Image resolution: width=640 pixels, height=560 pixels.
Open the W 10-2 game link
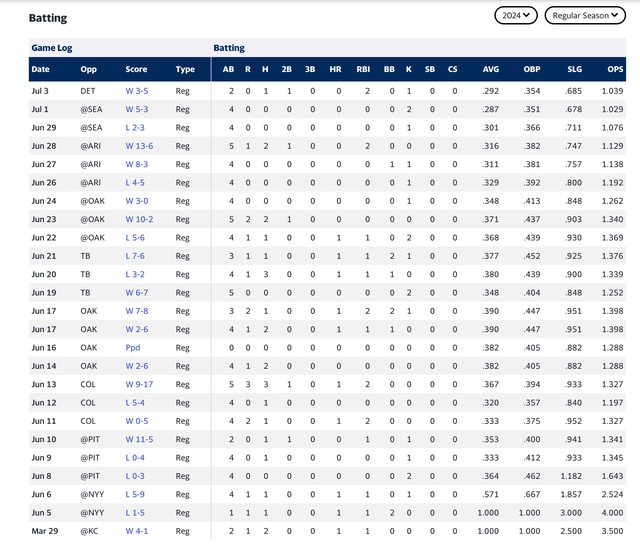[139, 218]
